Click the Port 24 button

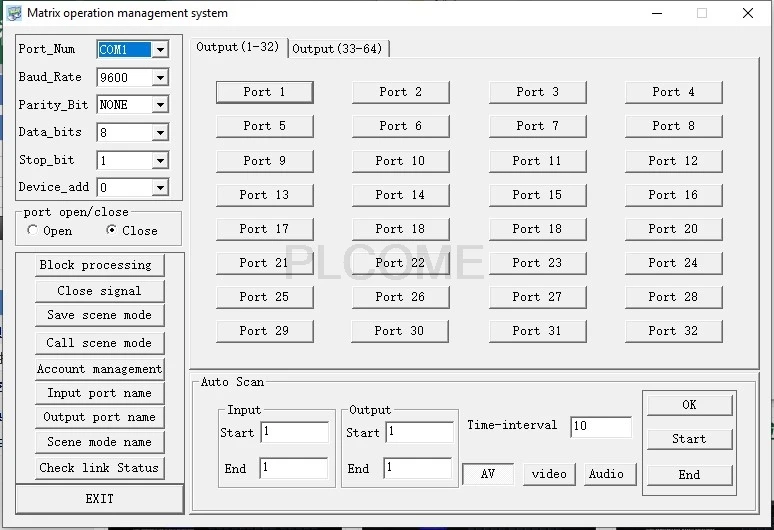[x=674, y=264]
